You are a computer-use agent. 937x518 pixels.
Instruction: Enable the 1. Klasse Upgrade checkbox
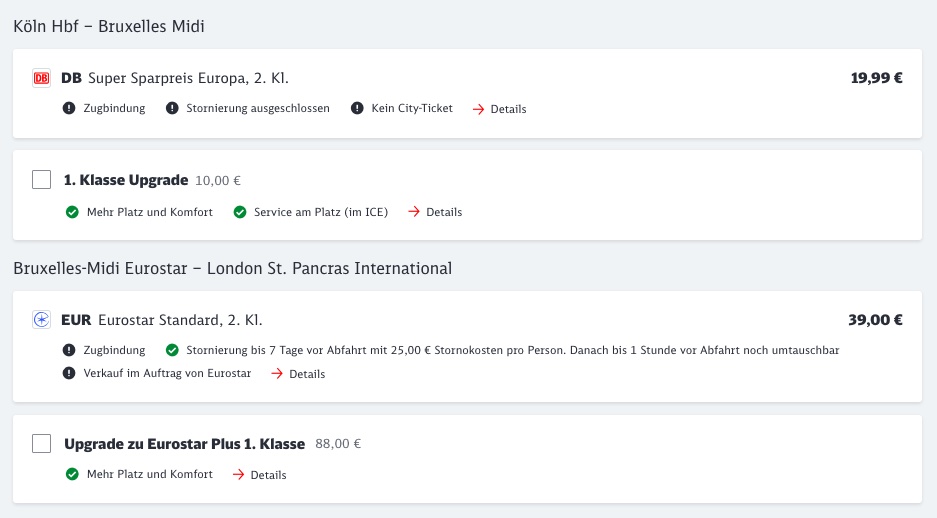point(41,180)
